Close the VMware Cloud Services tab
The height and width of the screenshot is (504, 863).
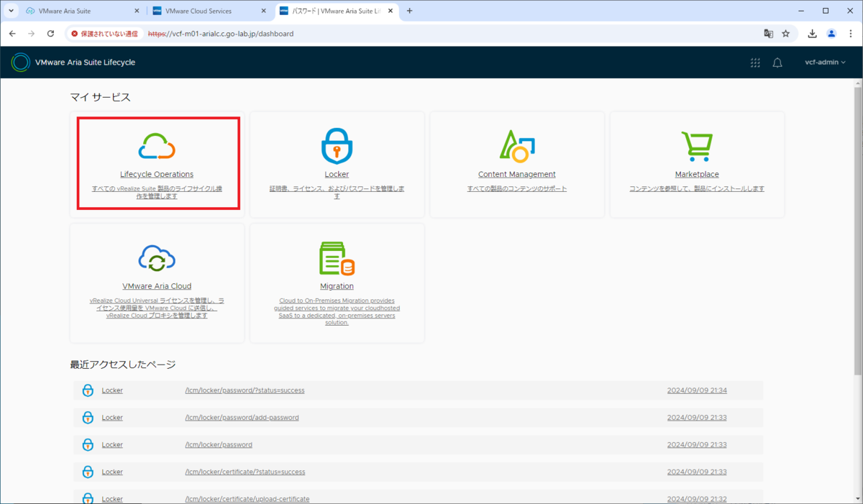point(262,11)
